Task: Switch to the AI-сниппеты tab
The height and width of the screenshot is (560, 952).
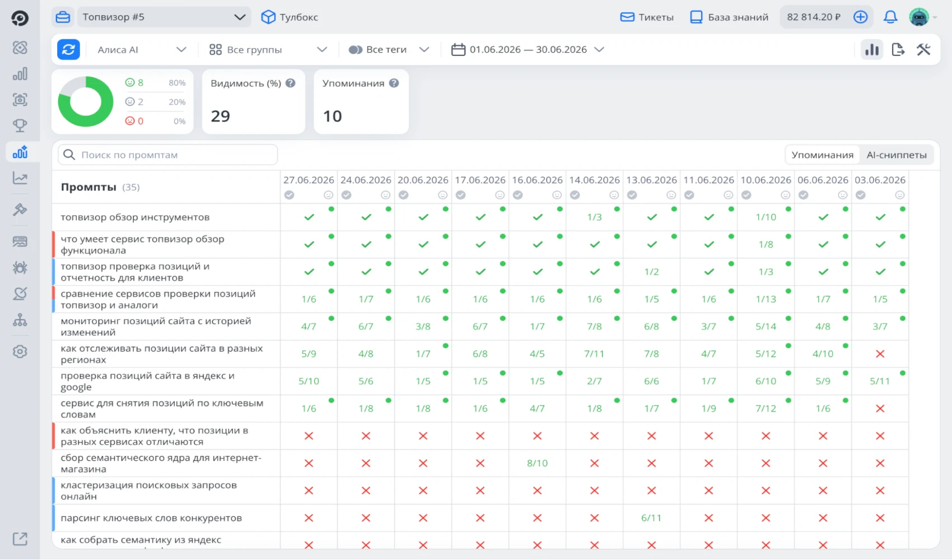Action: click(x=897, y=155)
